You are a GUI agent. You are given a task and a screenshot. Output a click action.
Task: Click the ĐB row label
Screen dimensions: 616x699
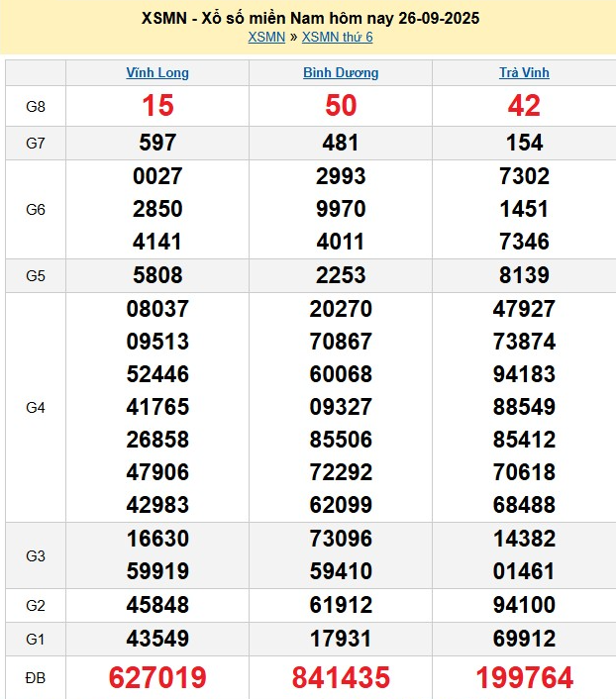point(36,677)
